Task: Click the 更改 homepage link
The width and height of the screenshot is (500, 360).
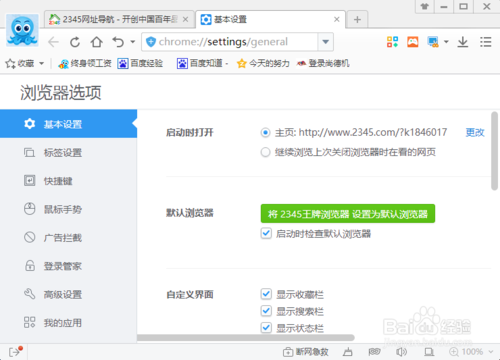Action: click(x=475, y=133)
